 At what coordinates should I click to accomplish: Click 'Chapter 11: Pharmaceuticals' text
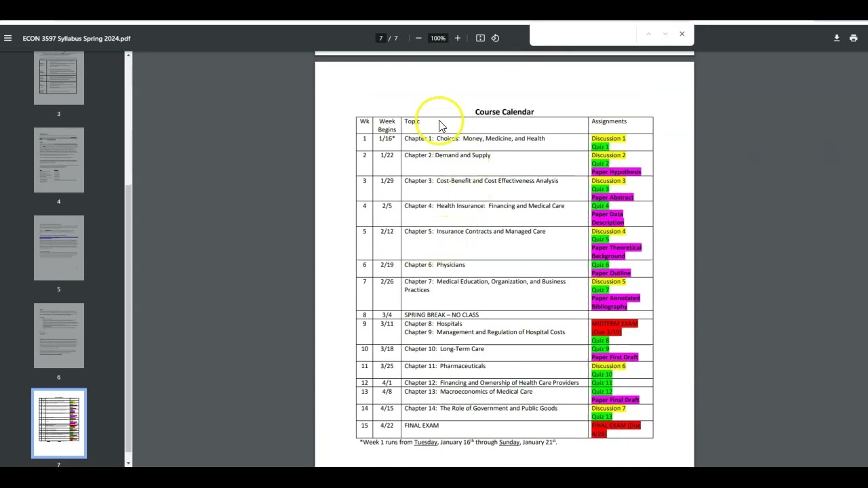pyautogui.click(x=445, y=366)
